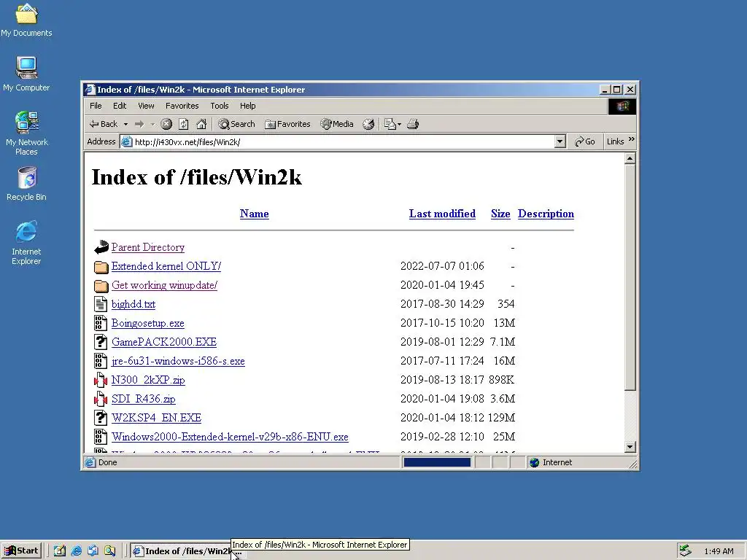Viewport: 747px width, 560px height.
Task: Download the W2KSP4_EN.EXE link
Action: (156, 418)
